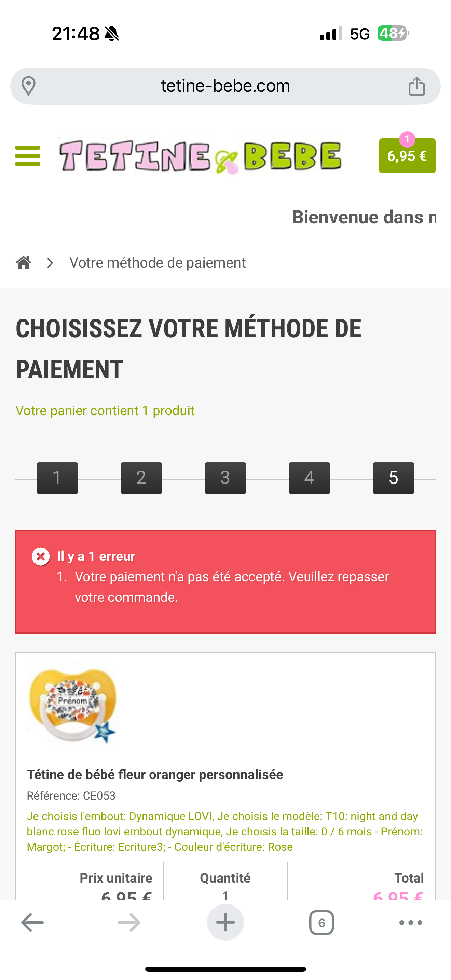Screen dimensions: 451x980
Task: Open the browser three-dot menu
Action: [x=411, y=922]
